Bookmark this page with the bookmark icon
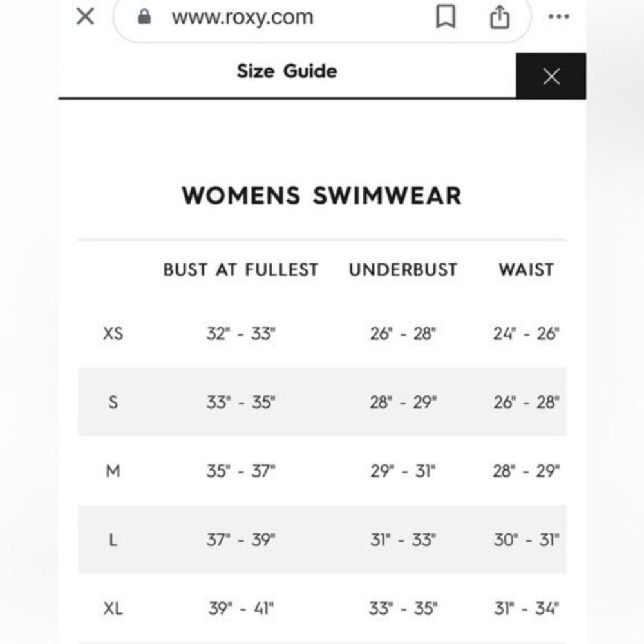 pos(446,17)
